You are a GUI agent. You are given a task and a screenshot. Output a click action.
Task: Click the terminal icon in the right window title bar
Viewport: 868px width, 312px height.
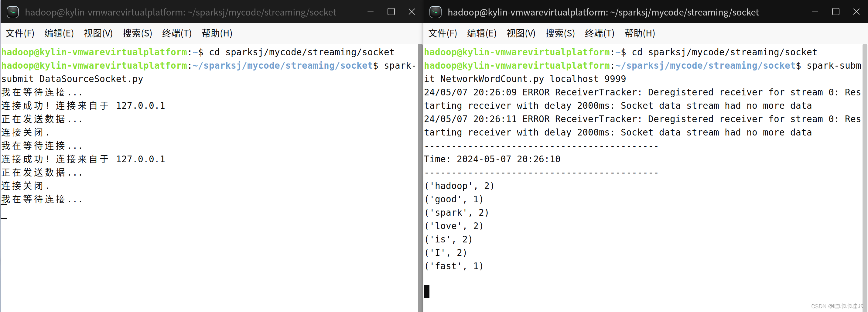(x=436, y=12)
